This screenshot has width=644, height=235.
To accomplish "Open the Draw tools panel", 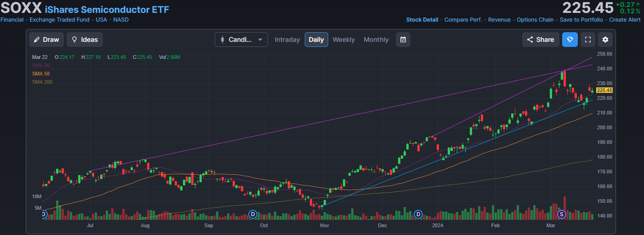I will point(46,40).
